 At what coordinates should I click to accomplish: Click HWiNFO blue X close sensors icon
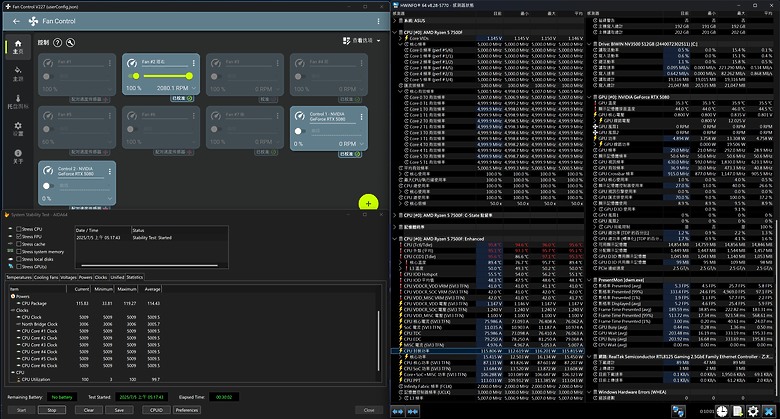pyautogui.click(x=769, y=411)
